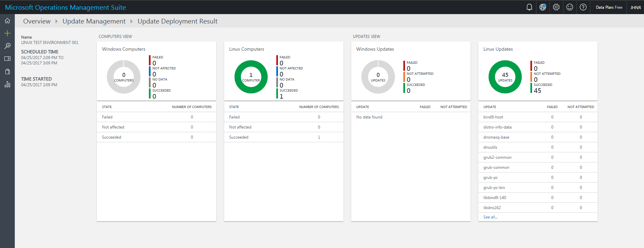Click the Linux Updates 45 donut chart
Screen dimensions: 644x248
(505, 77)
